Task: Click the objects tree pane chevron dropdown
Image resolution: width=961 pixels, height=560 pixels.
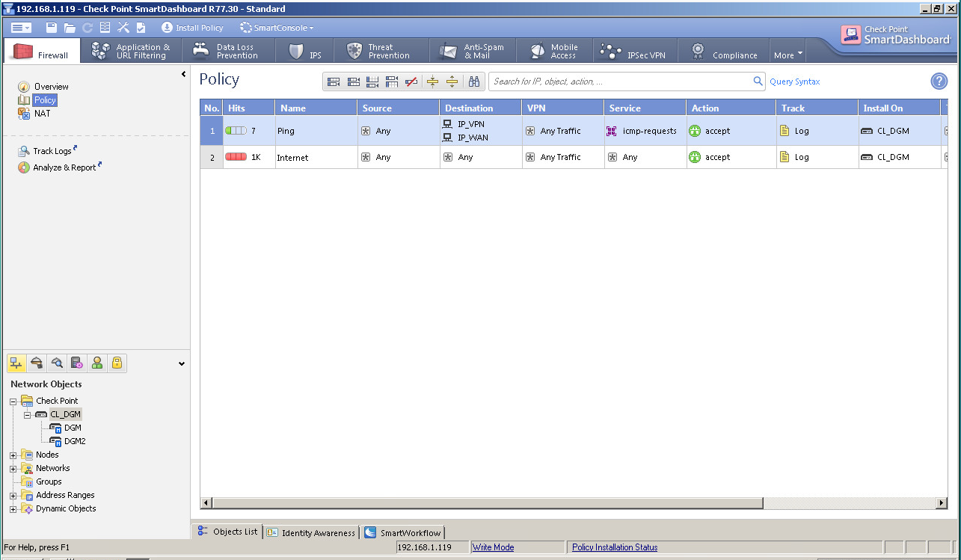Action: (182, 364)
